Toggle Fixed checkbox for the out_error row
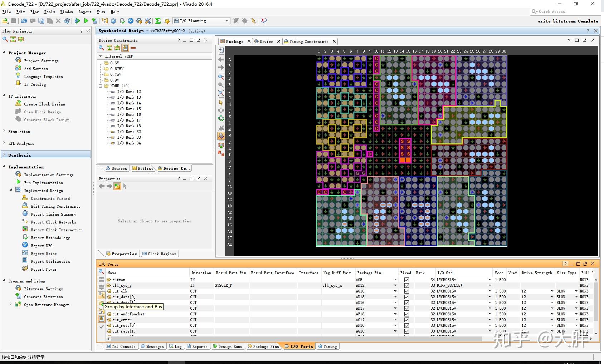The height and width of the screenshot is (364, 604). pyautogui.click(x=406, y=320)
